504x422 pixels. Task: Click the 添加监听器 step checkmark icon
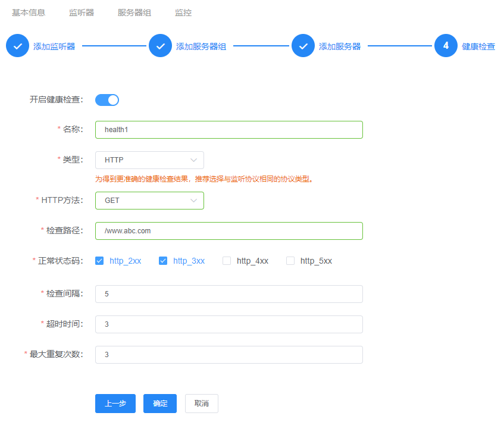(18, 46)
